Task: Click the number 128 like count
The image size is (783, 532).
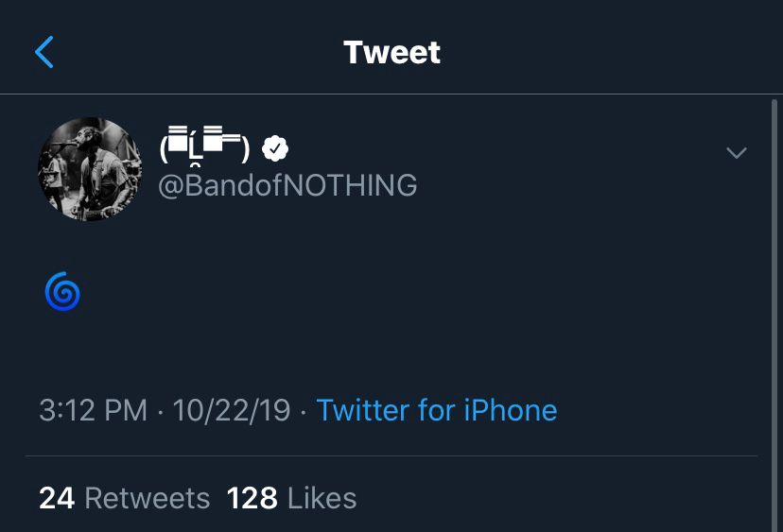Action: pos(252,498)
